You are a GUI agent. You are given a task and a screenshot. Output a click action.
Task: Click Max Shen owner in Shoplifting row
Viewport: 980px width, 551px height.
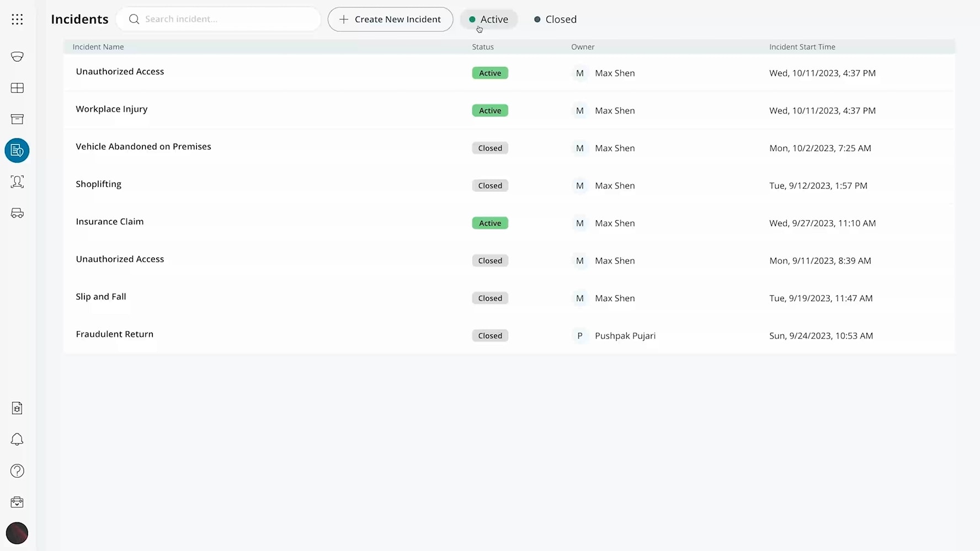pyautogui.click(x=615, y=186)
